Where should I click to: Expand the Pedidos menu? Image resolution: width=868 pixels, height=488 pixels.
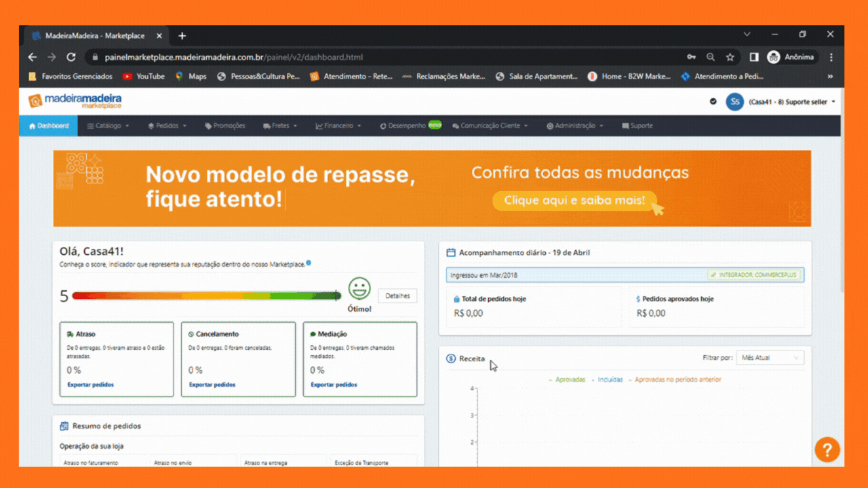click(167, 125)
